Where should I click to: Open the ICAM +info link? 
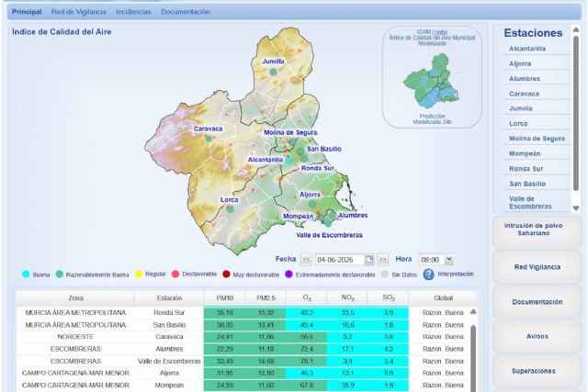[440, 32]
